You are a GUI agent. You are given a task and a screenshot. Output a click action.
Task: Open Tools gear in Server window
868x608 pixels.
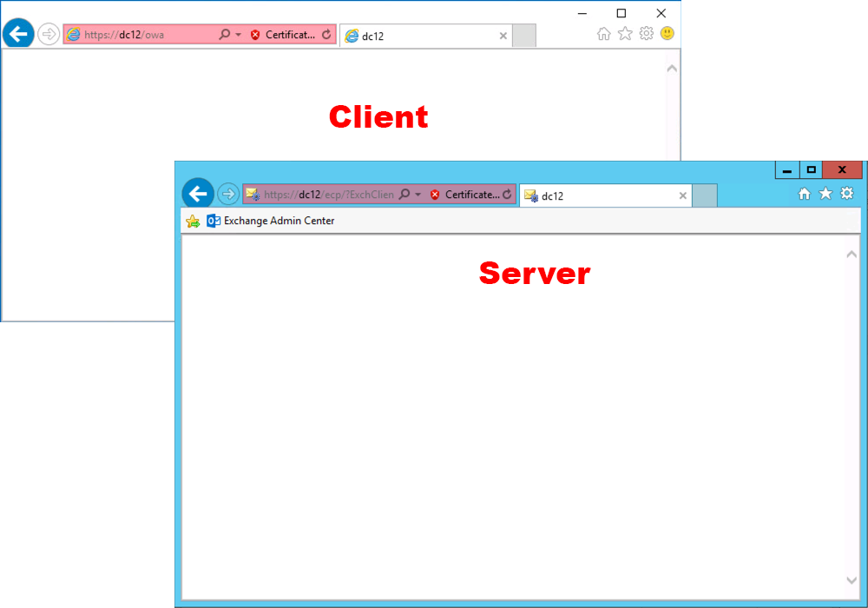[x=847, y=193]
